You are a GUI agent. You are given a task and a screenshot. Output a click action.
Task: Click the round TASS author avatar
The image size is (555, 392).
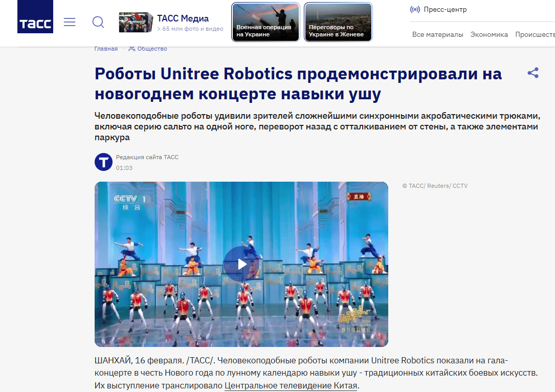[103, 162]
